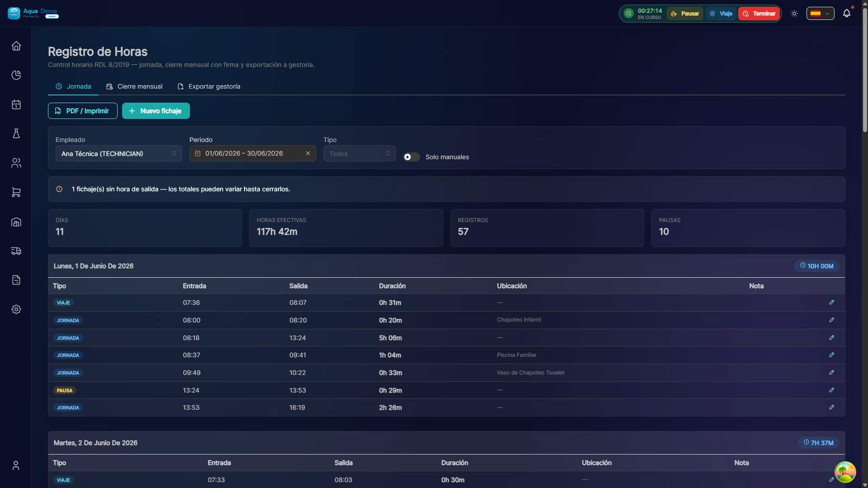This screenshot has height=488, width=868.
Task: Click the Aqua Demo logo
Action: [x=33, y=13]
